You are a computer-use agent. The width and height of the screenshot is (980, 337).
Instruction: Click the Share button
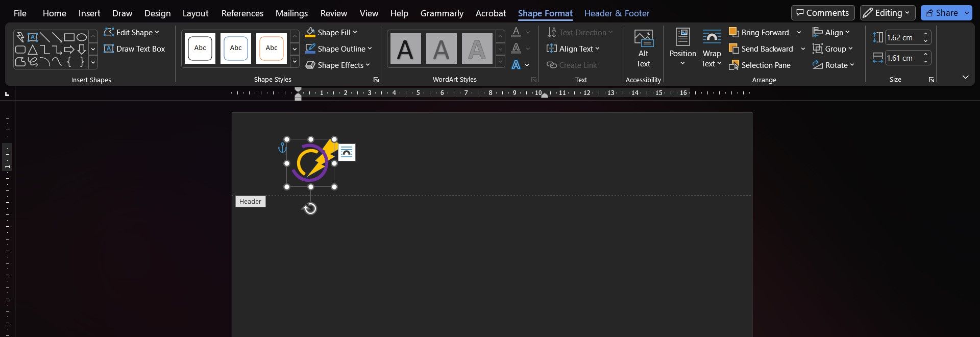(942, 13)
